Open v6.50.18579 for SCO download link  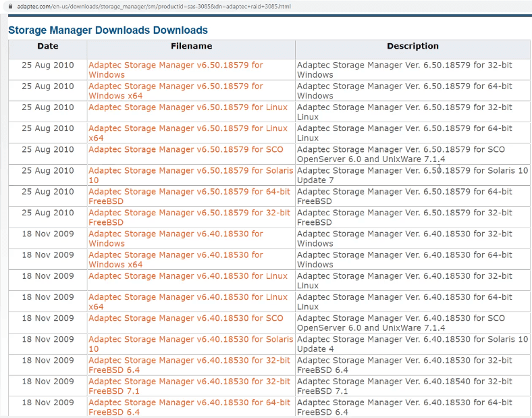click(186, 149)
